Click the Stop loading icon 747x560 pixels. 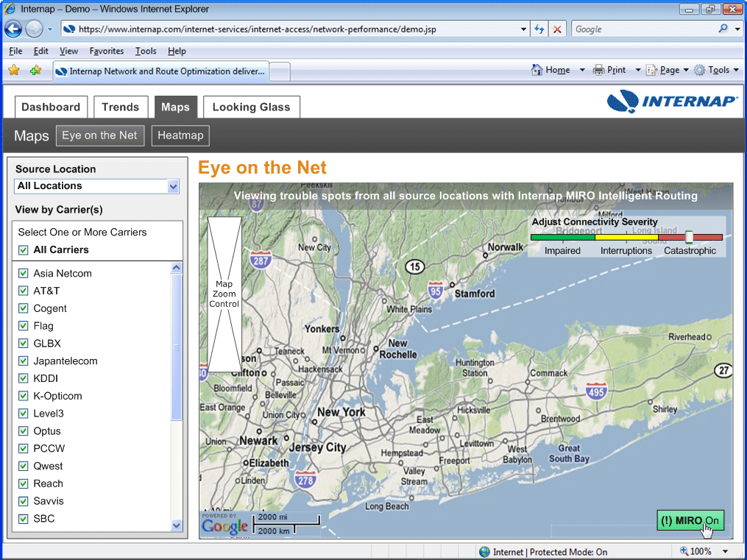pos(557,29)
